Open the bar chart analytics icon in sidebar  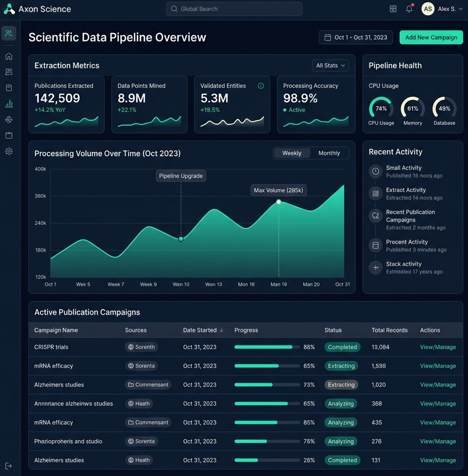(9, 103)
